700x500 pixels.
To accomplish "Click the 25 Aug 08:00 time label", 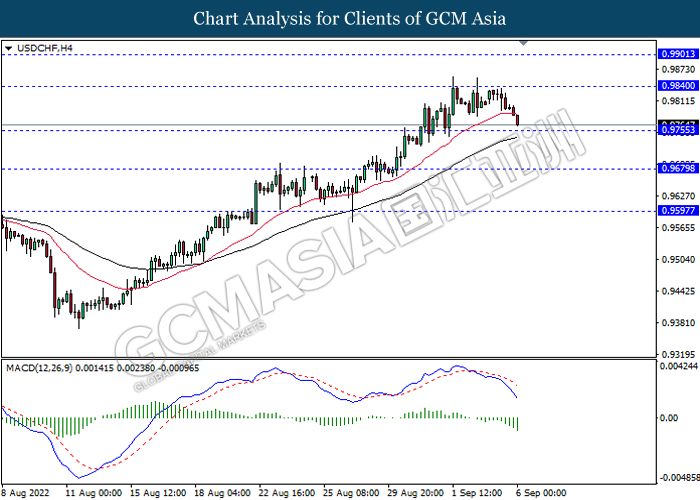I will [x=351, y=493].
